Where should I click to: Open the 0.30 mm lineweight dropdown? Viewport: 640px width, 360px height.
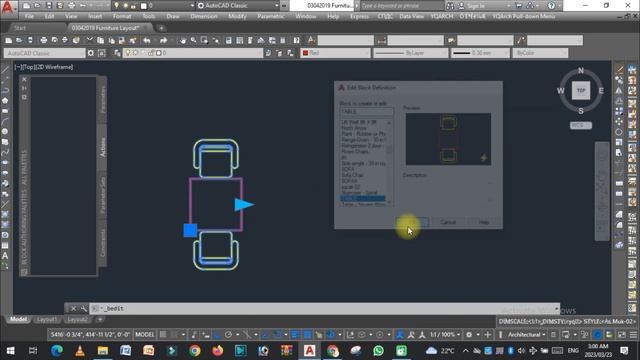click(480, 53)
